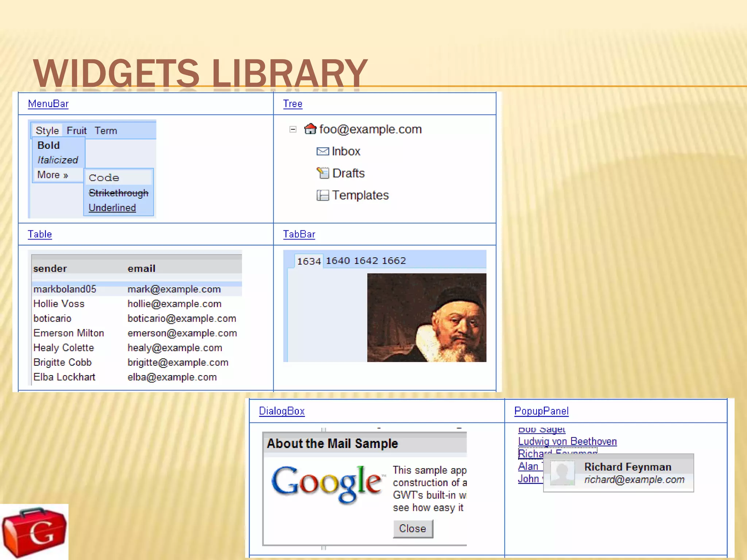Open the Term menu

point(106,131)
